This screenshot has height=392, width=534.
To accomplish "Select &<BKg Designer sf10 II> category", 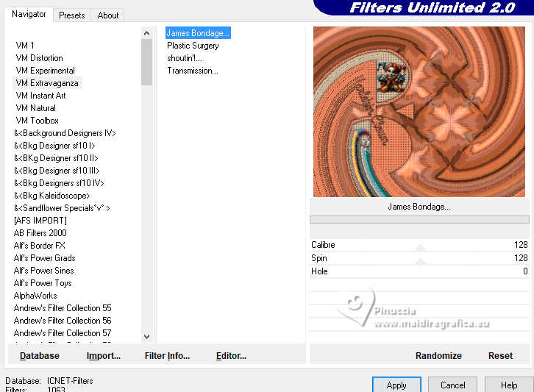I will [56, 158].
